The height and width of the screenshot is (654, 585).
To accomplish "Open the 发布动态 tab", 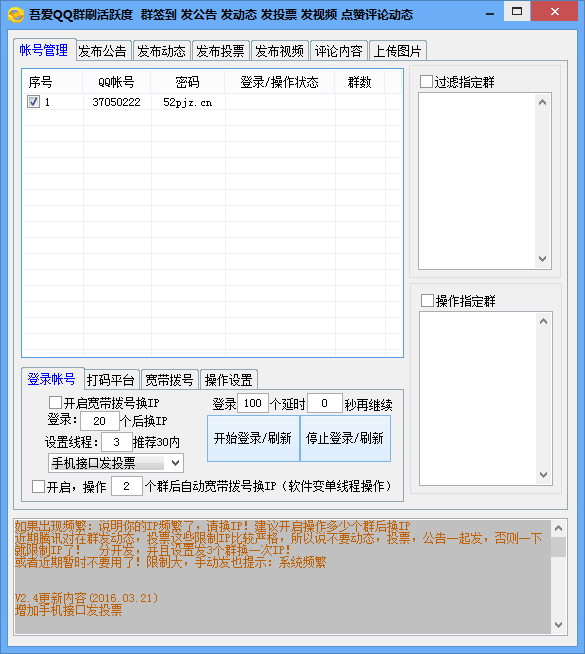I will click(x=162, y=51).
